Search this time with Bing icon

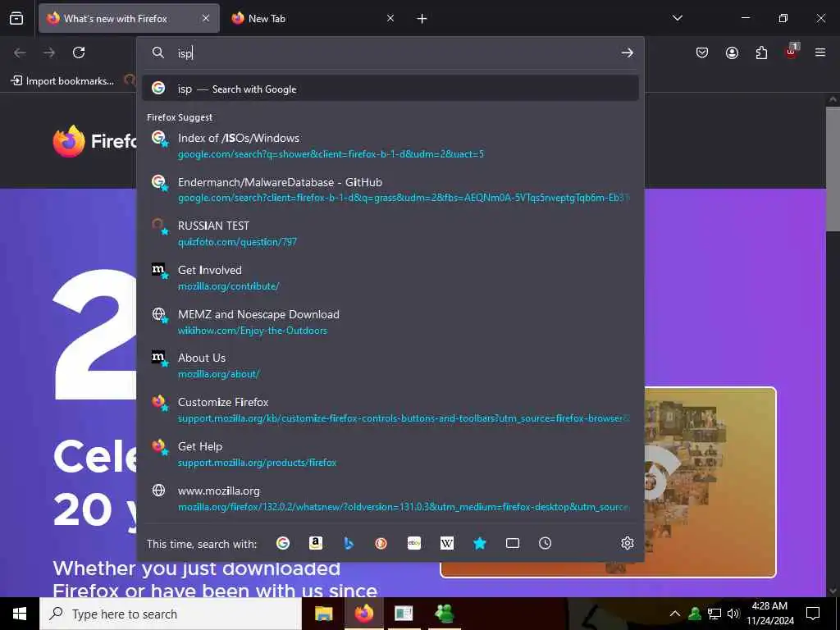349,543
